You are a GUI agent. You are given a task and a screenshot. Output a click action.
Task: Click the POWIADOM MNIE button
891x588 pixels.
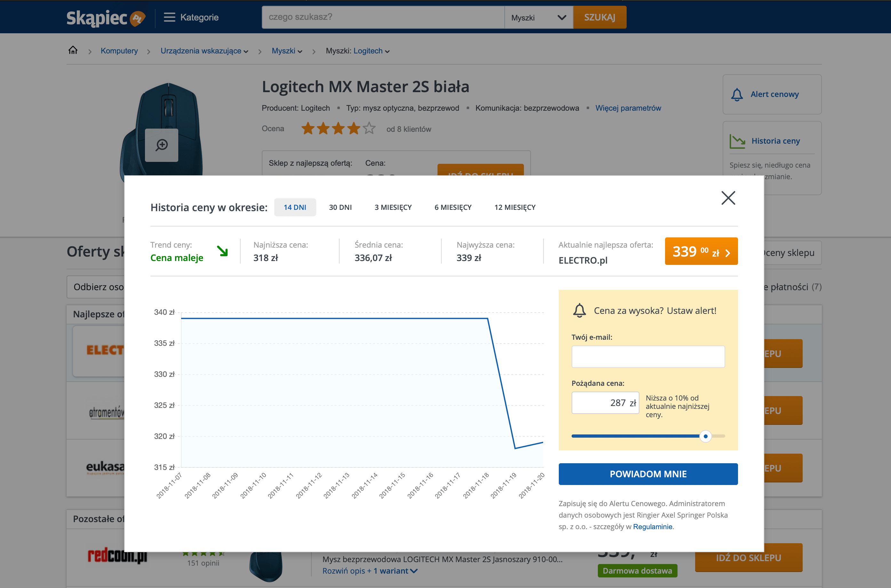[648, 474]
